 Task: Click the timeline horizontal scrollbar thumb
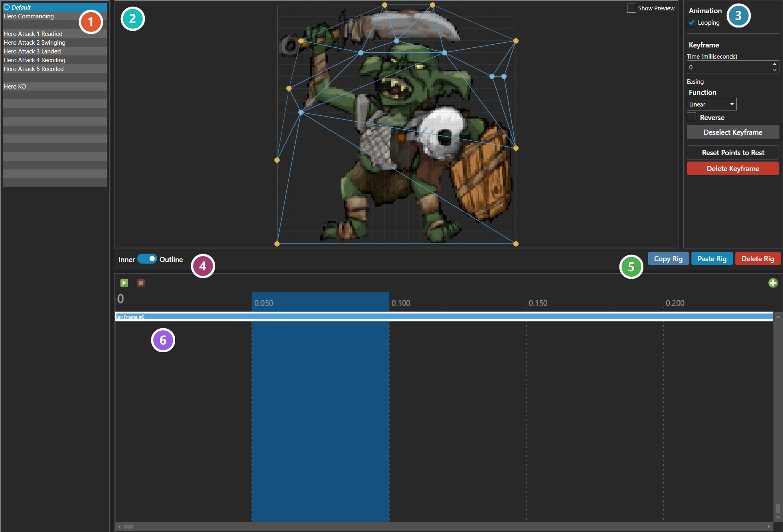128,526
